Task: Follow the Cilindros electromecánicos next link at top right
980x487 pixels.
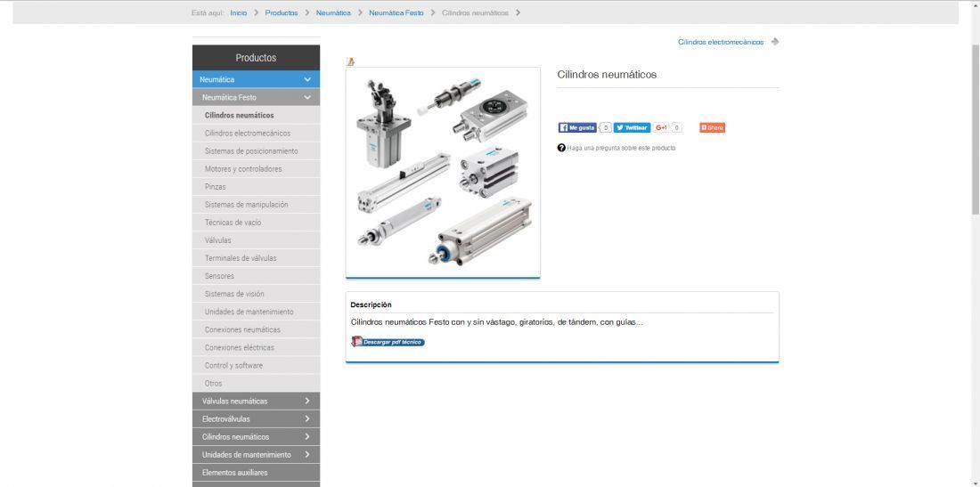Action: click(721, 42)
